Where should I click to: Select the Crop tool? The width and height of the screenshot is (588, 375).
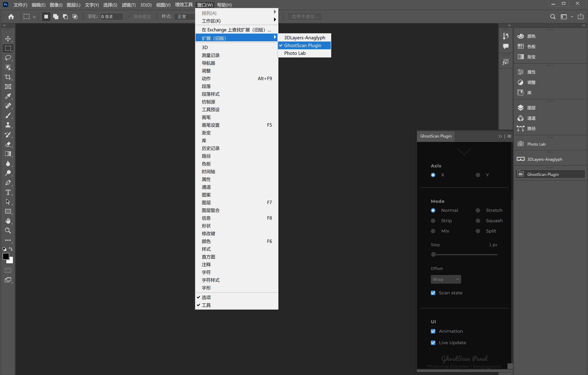[x=8, y=77]
